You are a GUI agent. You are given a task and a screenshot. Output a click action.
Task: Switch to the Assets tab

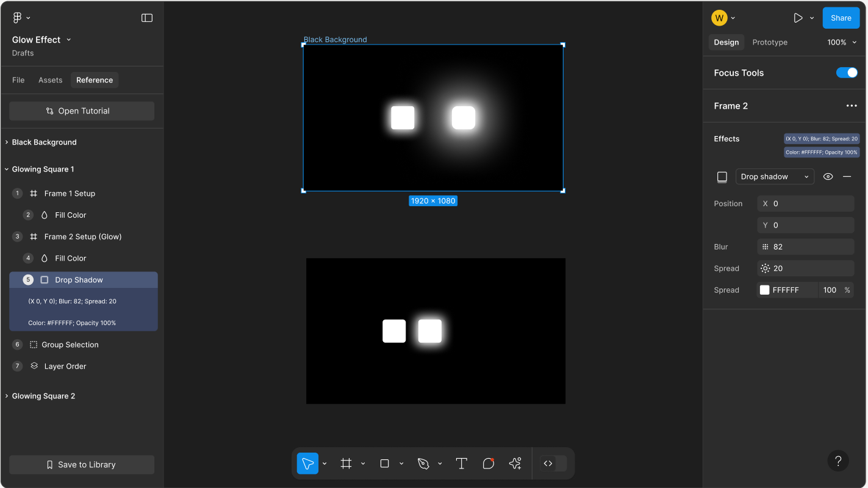(x=51, y=80)
